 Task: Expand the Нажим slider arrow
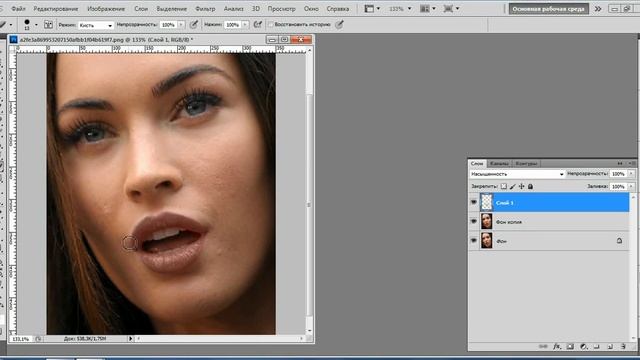pos(245,25)
